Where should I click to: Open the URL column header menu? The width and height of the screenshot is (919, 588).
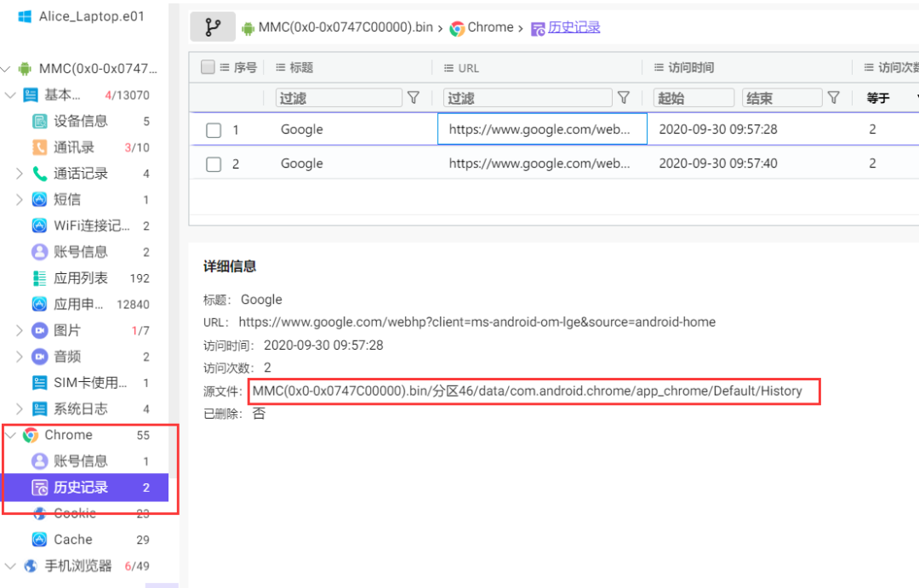pyautogui.click(x=449, y=68)
